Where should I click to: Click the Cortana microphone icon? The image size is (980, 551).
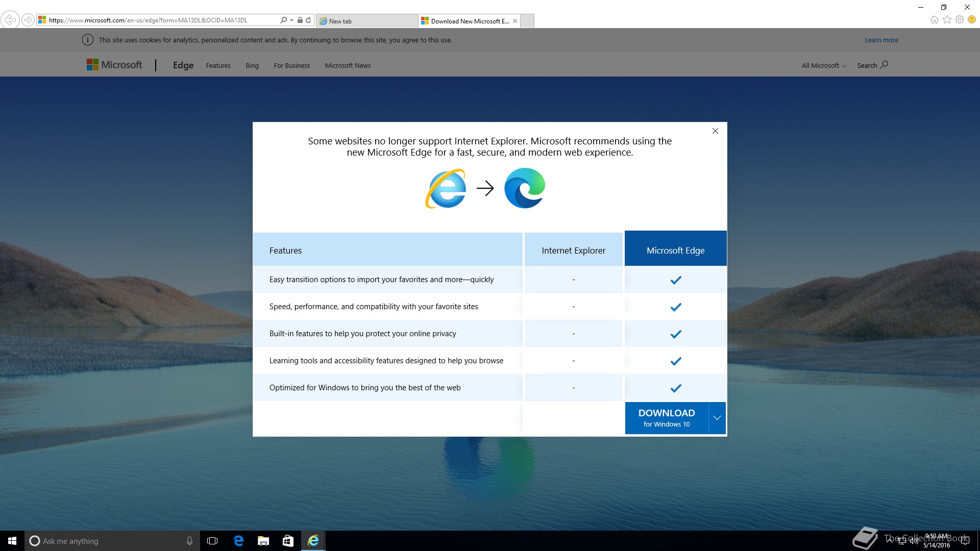(189, 541)
